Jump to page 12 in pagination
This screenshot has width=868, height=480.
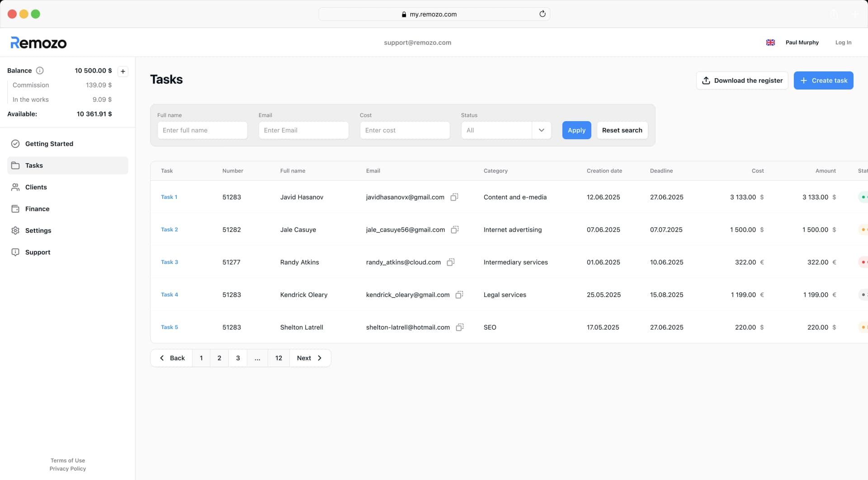click(x=278, y=358)
